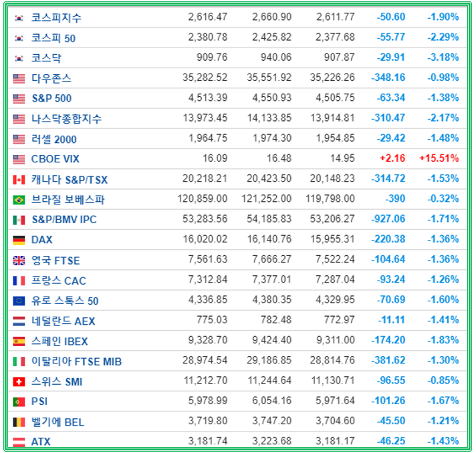Open the 러셀 2000 index link
Image resolution: width=476 pixels, height=453 pixels.
54,139
